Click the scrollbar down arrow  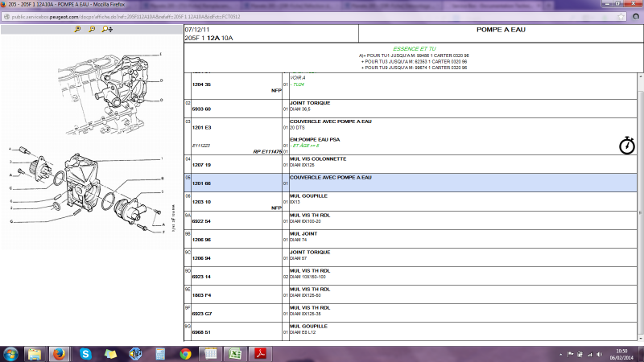(640, 338)
